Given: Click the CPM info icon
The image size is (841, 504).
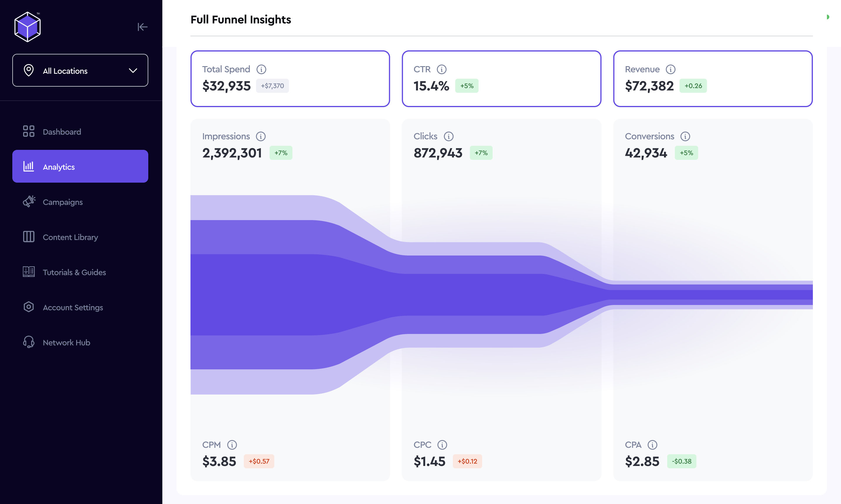Looking at the screenshot, I should pyautogui.click(x=232, y=445).
